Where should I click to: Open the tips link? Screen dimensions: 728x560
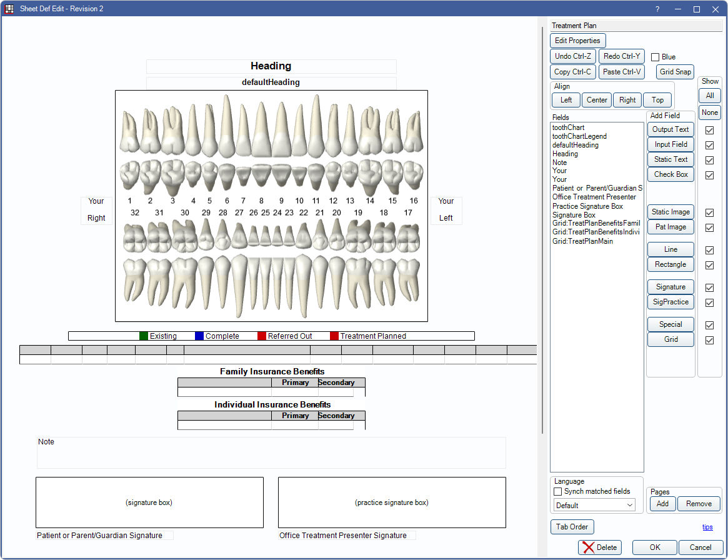tap(706, 527)
